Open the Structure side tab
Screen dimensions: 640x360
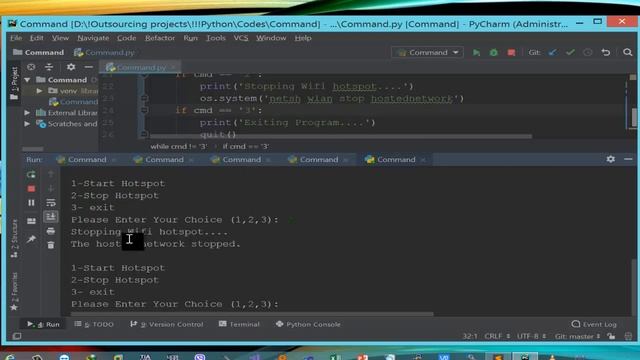pyautogui.click(x=14, y=239)
